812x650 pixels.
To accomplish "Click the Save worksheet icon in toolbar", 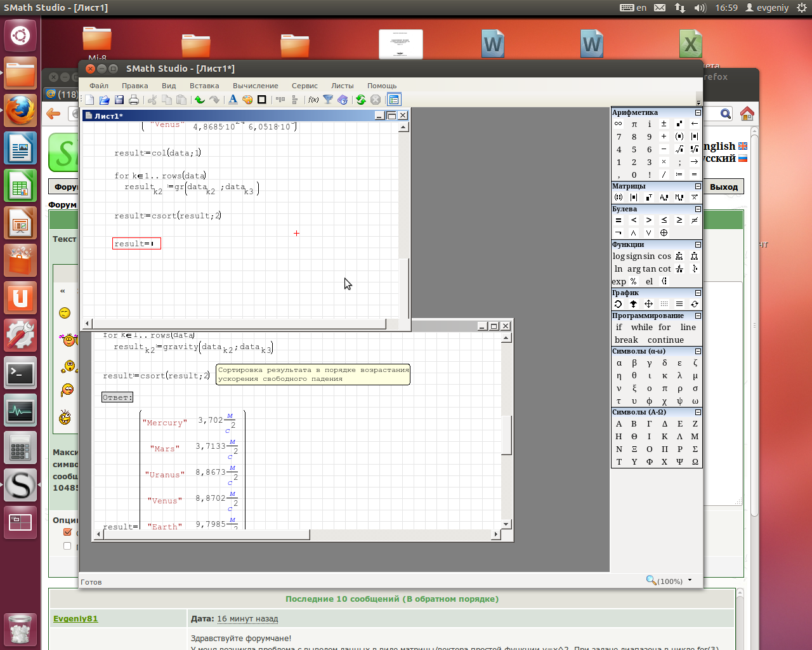I will pyautogui.click(x=119, y=100).
